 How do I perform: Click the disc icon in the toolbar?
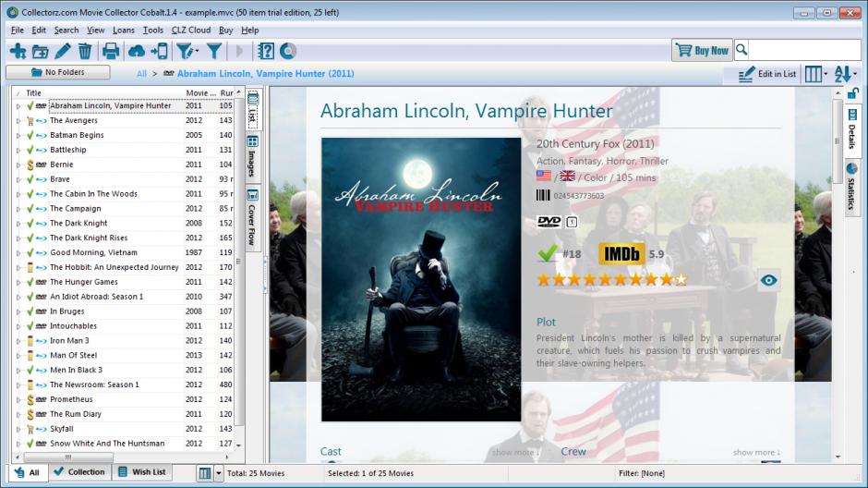(288, 52)
